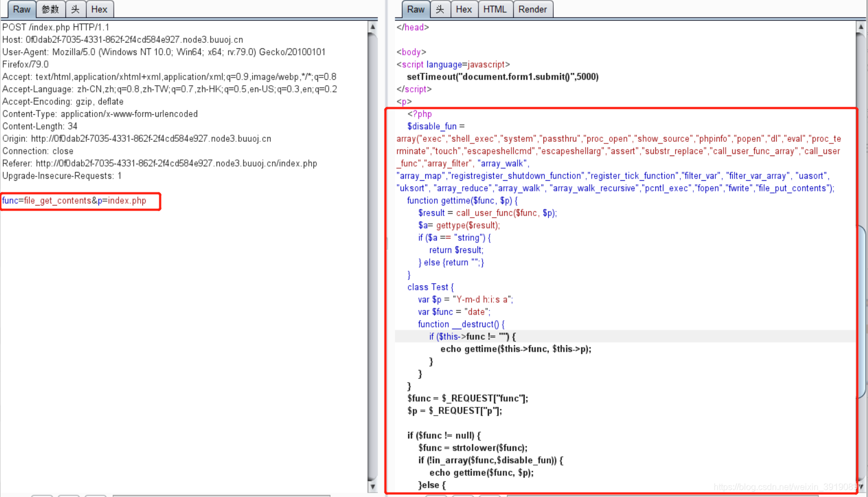
Task: Click request pane scroll down arrow
Action: 372,487
